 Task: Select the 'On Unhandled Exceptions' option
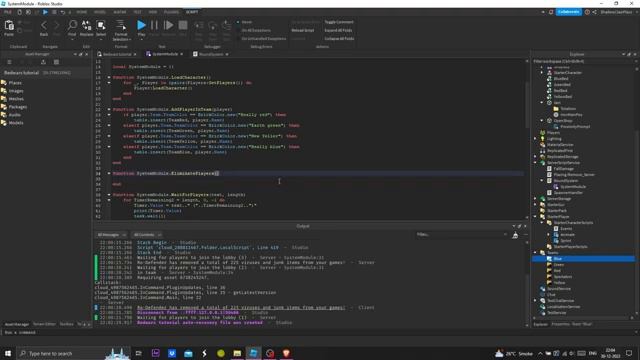[261, 39]
